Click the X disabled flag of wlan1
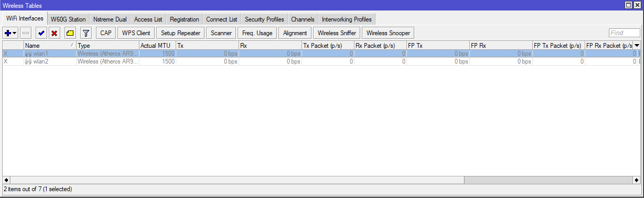The height and width of the screenshot is (198, 644). (x=6, y=54)
